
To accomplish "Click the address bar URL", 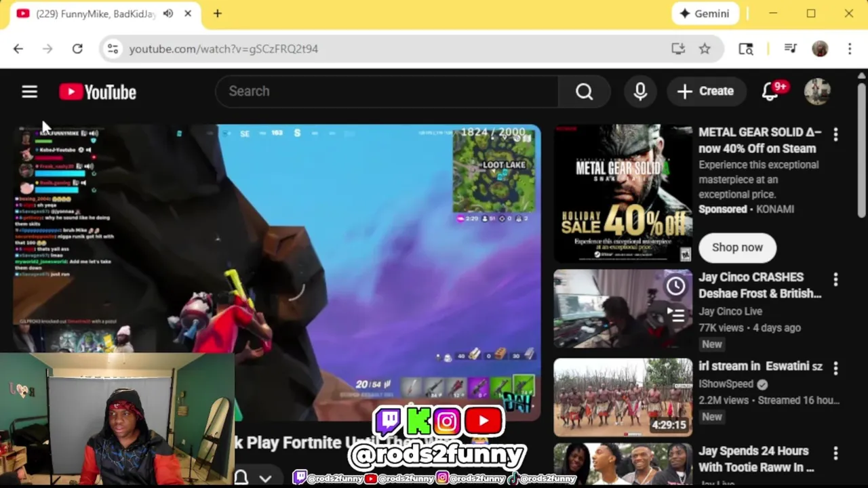I will click(223, 49).
